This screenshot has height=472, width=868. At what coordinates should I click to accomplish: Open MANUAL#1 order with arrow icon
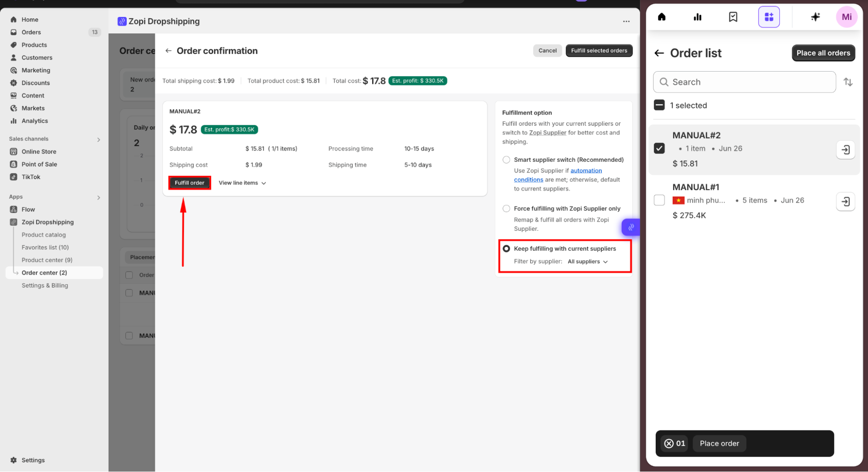pyautogui.click(x=845, y=201)
